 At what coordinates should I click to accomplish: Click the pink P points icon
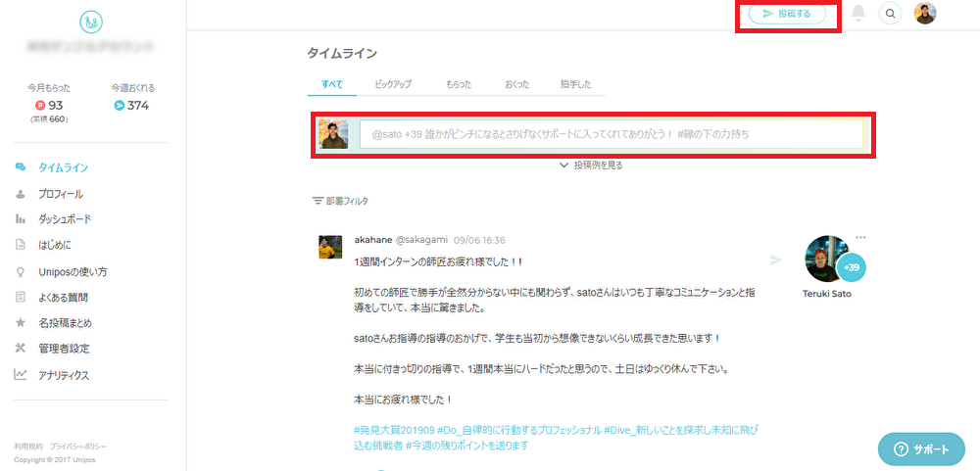(40, 106)
